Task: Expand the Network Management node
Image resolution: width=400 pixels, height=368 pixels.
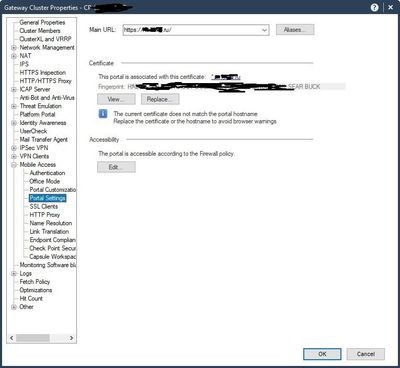Action: (14, 48)
